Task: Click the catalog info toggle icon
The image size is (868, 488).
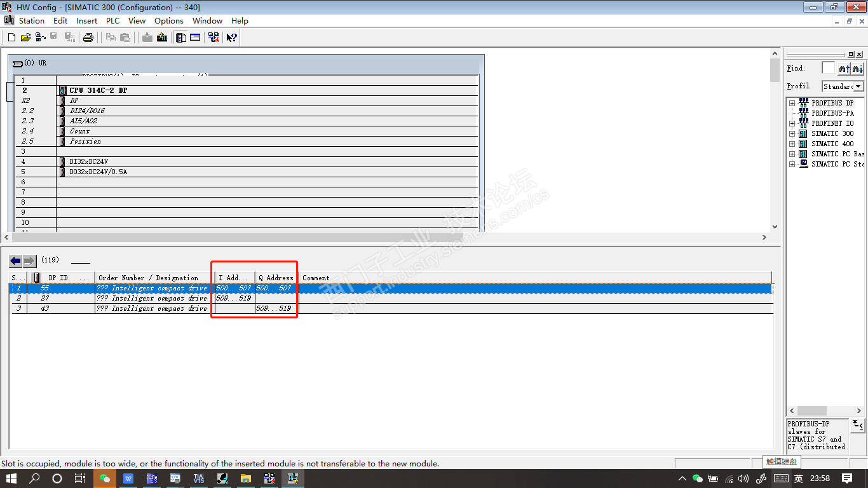Action: (858, 425)
